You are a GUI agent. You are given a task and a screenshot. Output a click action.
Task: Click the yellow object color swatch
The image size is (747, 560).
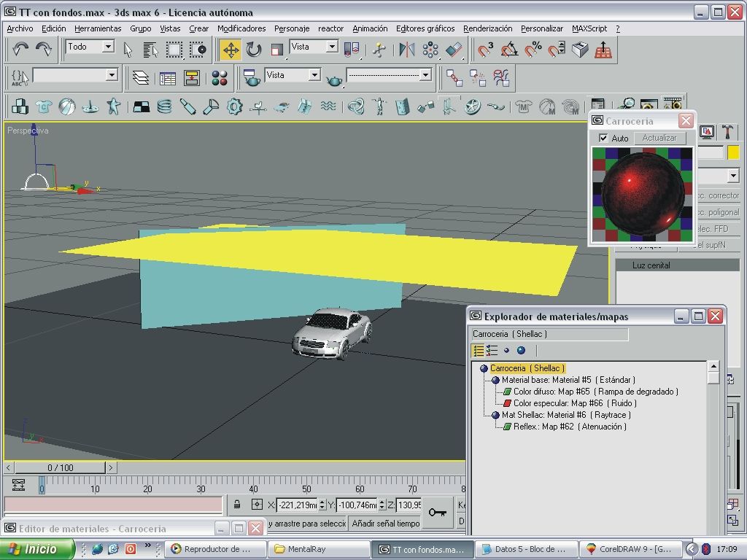click(x=733, y=152)
